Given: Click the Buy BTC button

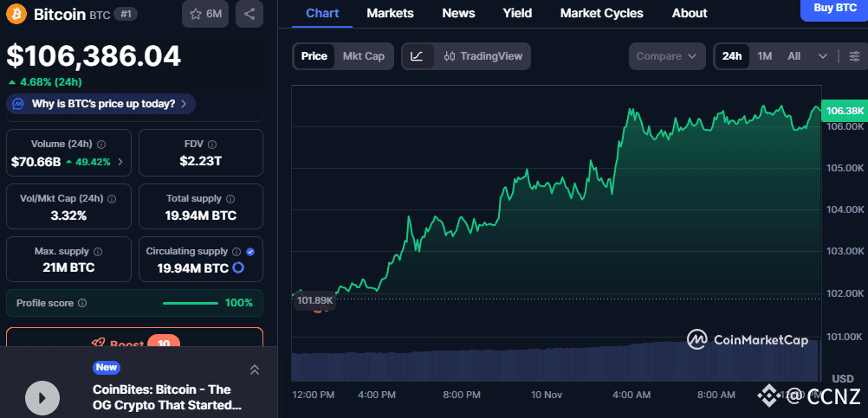Looking at the screenshot, I should pos(834,9).
